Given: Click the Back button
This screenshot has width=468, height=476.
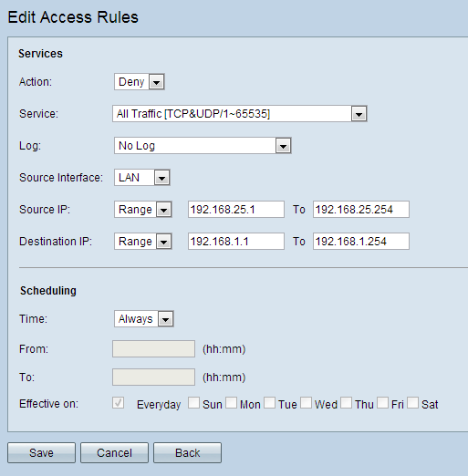Looking at the screenshot, I should pos(187,453).
